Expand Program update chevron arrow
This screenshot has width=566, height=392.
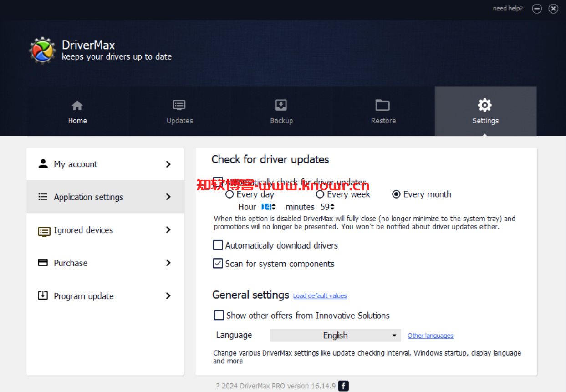click(x=168, y=296)
